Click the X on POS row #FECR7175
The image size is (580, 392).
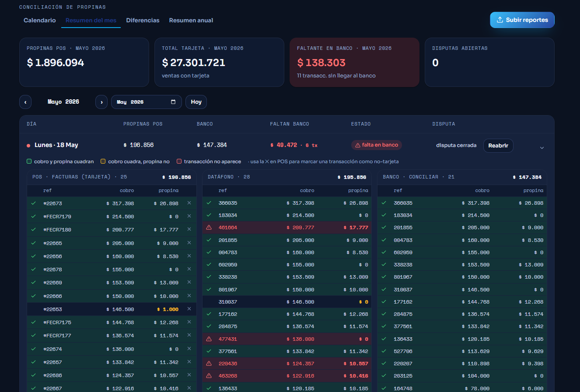coord(189,322)
